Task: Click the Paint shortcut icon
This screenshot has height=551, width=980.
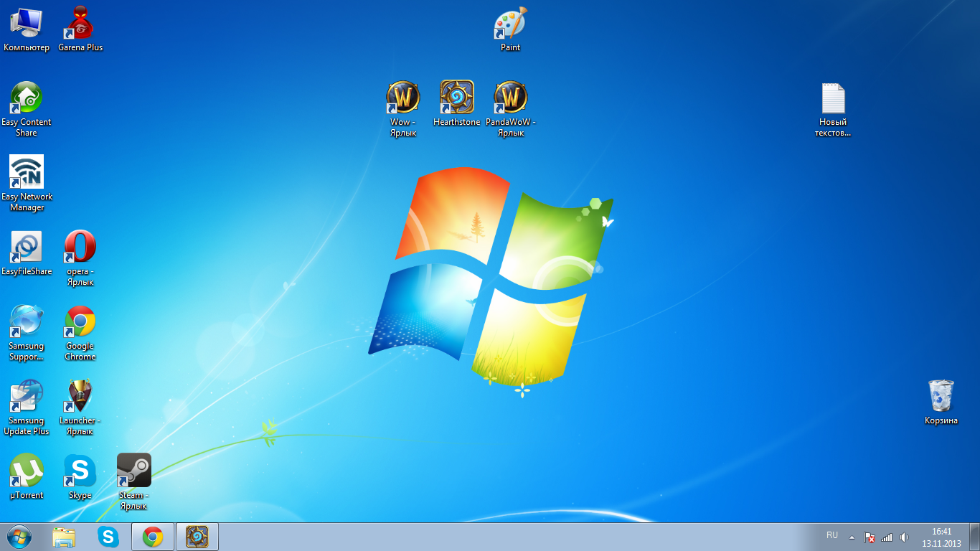Action: coord(511,29)
